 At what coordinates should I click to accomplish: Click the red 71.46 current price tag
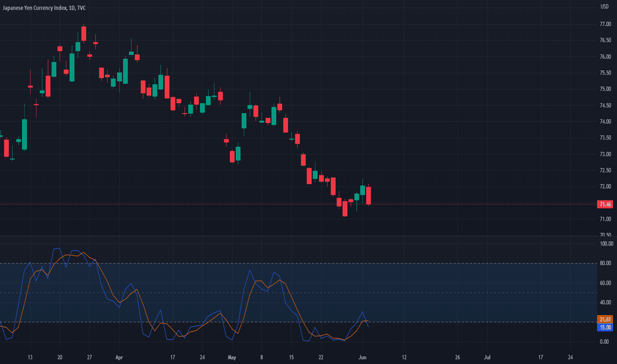pos(605,205)
